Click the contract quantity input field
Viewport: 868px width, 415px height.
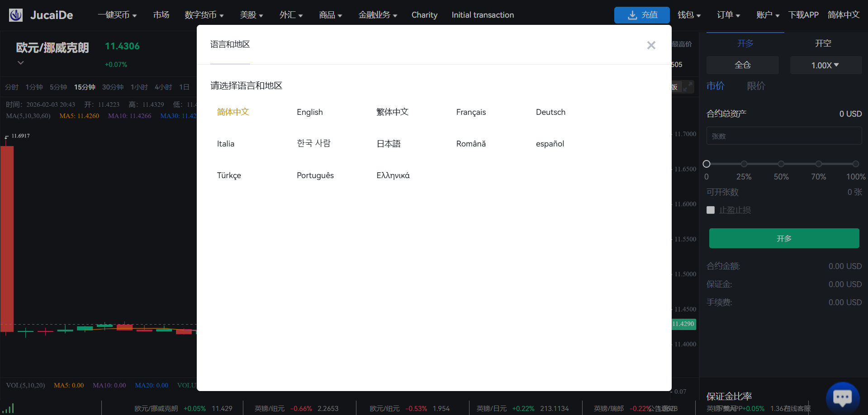pos(783,136)
